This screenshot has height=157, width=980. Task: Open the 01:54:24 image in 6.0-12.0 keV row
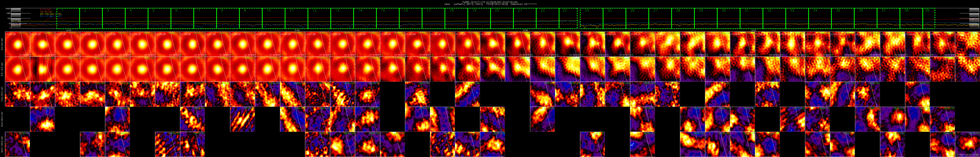[x=642, y=69]
